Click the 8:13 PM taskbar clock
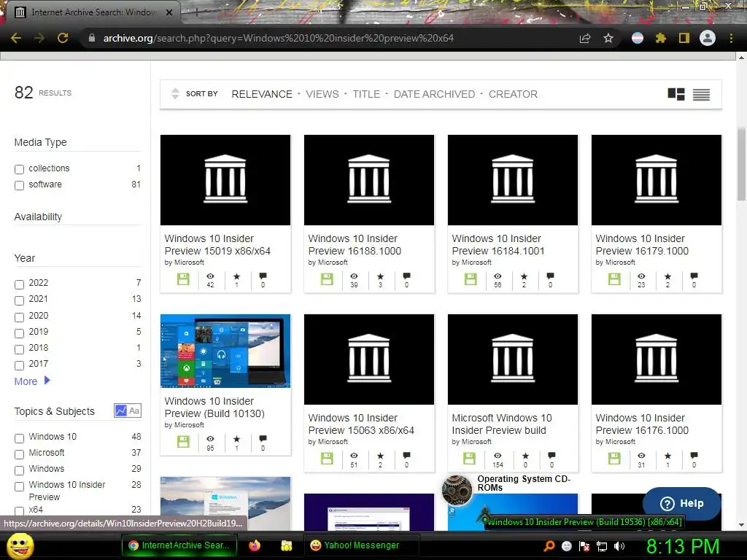This screenshot has height=560, width=747. pos(682,545)
